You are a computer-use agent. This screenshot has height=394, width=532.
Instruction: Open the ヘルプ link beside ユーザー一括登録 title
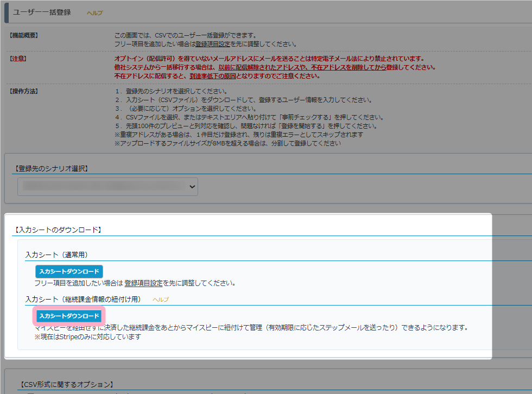point(94,12)
